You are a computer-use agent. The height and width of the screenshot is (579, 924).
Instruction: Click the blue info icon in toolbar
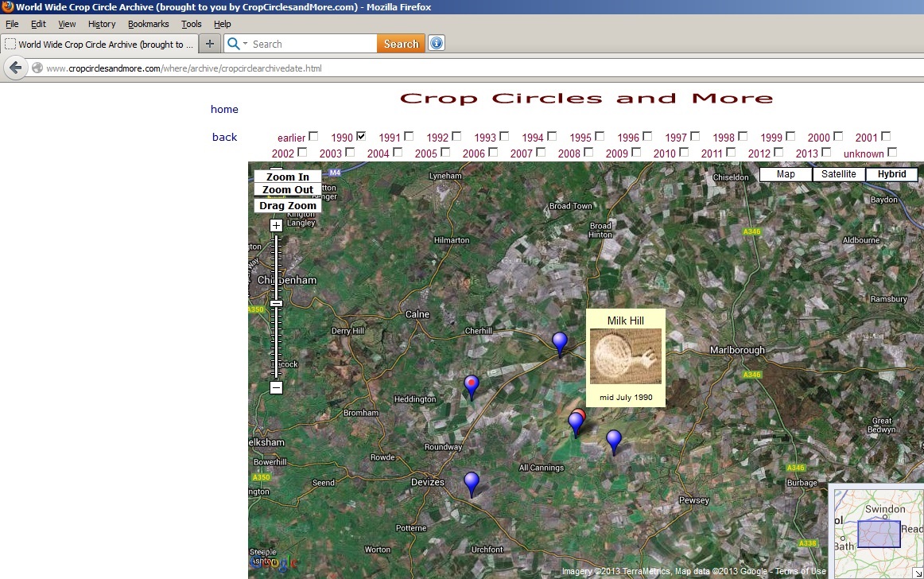pos(437,44)
